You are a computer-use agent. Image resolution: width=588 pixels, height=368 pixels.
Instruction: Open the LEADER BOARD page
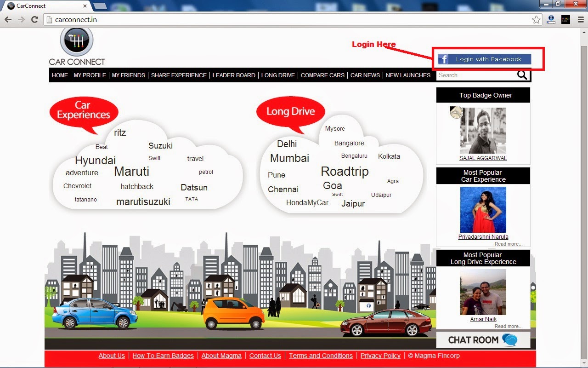pos(234,75)
